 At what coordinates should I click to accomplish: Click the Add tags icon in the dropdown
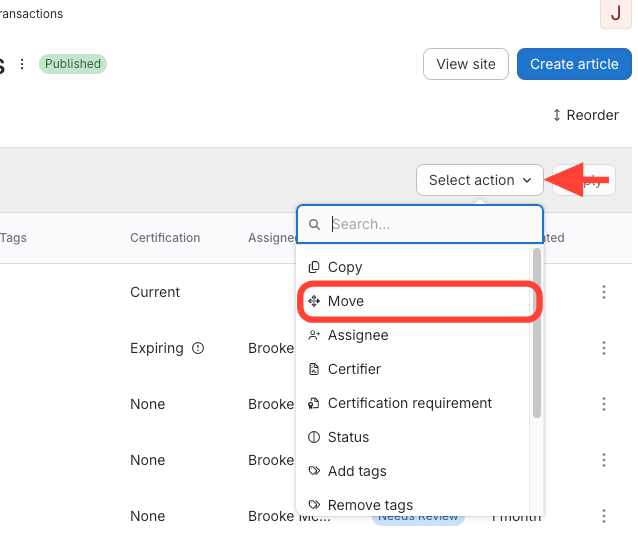click(314, 471)
